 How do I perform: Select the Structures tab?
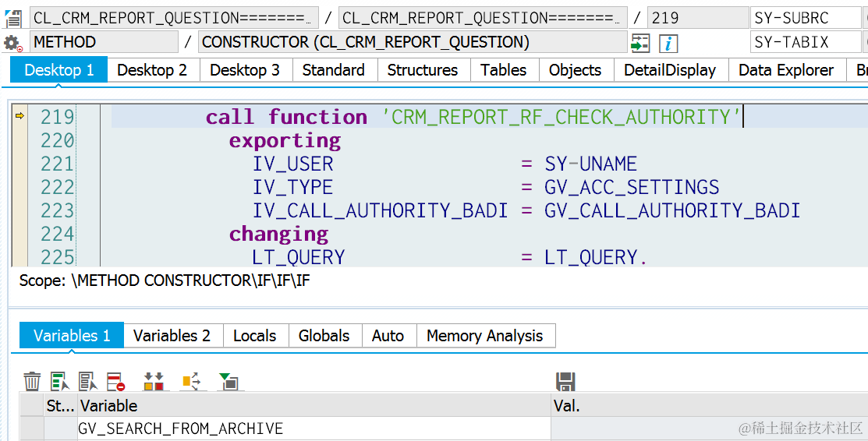(x=423, y=70)
